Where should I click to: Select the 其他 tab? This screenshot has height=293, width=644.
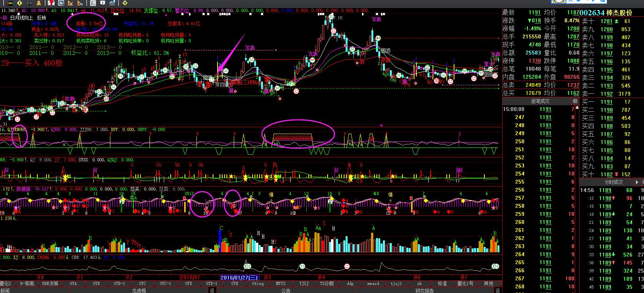pyautogui.click(x=489, y=283)
